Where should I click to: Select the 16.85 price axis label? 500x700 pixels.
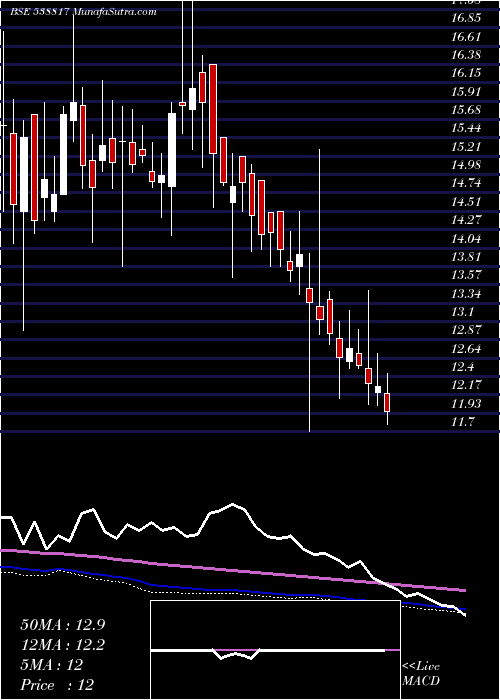tap(467, 18)
